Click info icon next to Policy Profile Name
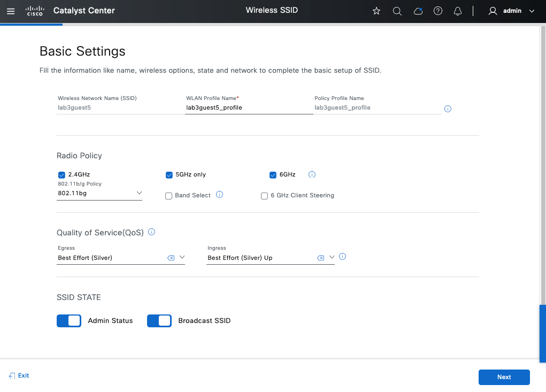 point(448,109)
